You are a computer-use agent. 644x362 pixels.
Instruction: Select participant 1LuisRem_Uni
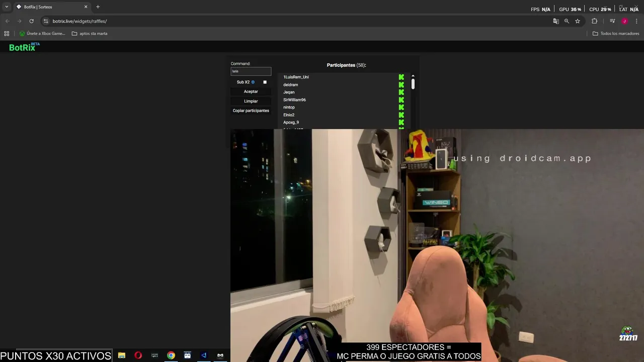tap(296, 77)
